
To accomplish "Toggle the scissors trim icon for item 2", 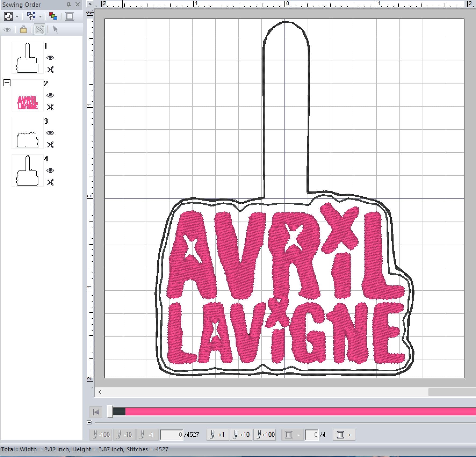I will (x=50, y=107).
